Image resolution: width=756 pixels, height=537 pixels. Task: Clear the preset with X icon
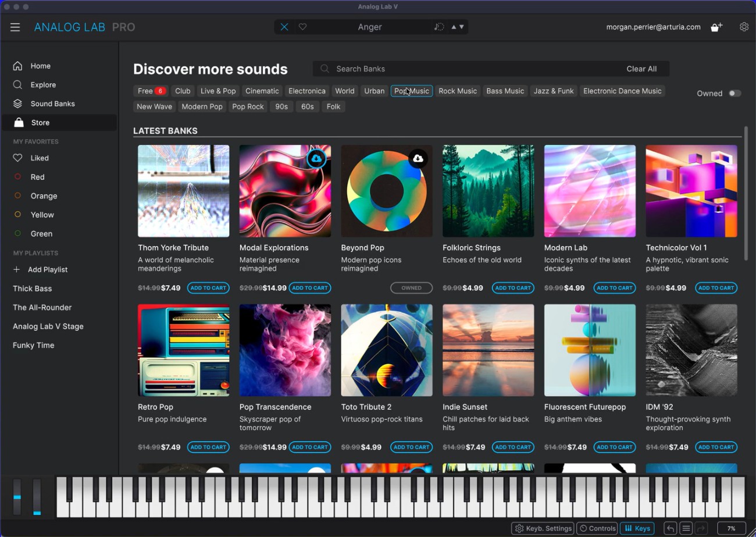[284, 27]
